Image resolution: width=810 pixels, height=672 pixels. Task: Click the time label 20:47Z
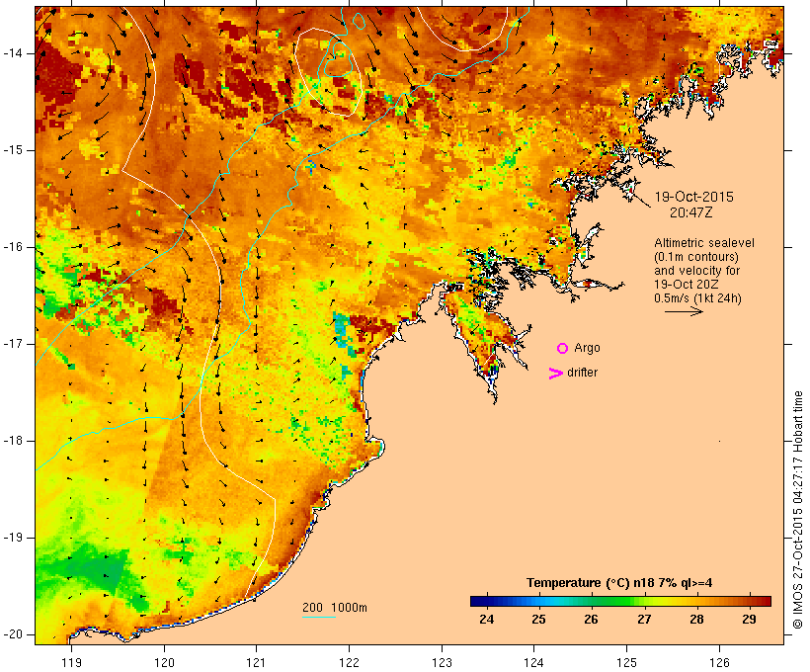click(690, 212)
